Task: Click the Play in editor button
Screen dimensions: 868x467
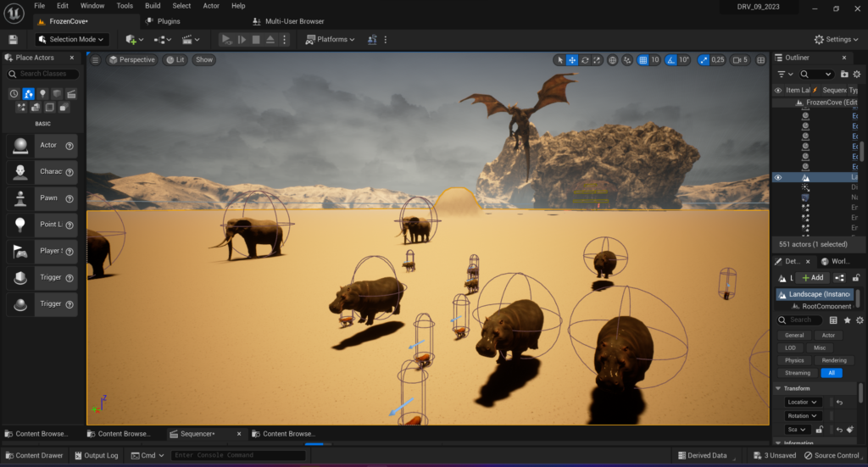Action: [x=226, y=39]
